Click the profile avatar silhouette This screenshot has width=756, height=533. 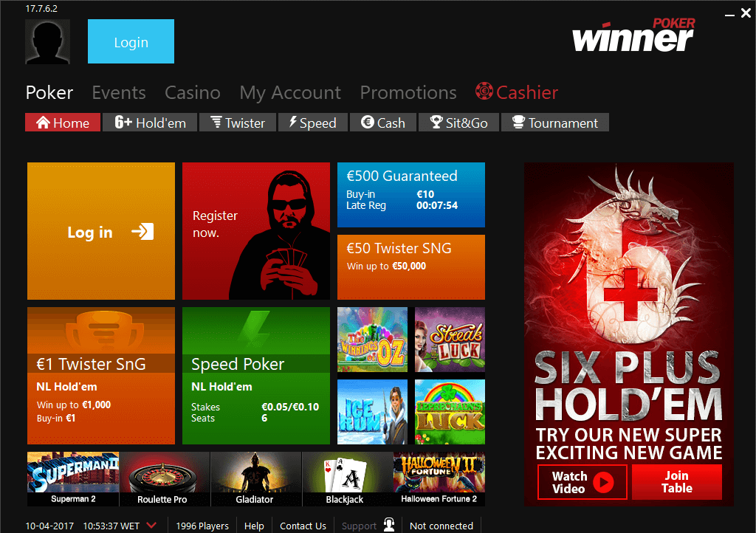[x=47, y=41]
